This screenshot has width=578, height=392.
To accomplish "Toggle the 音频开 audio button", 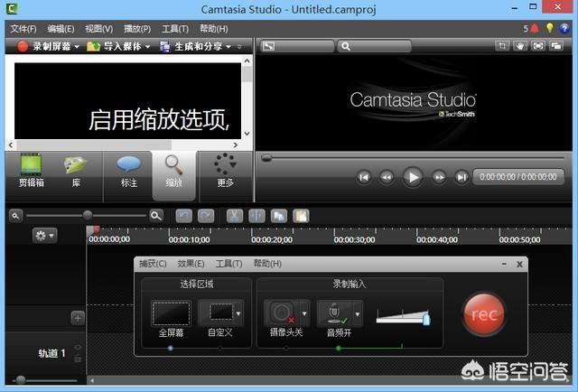I will tap(335, 313).
